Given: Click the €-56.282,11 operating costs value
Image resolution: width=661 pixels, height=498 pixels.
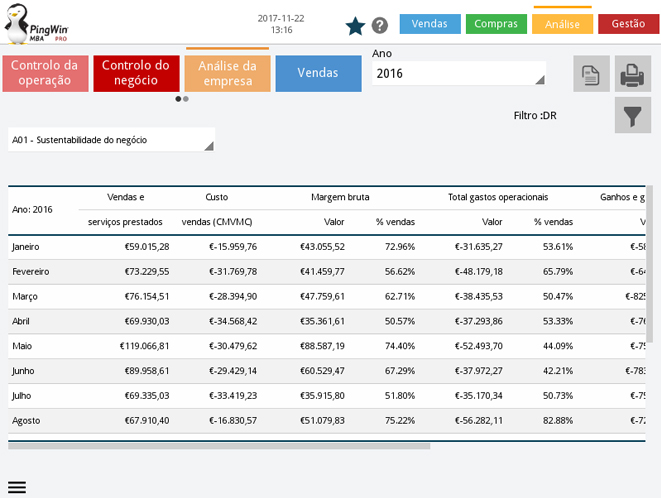Looking at the screenshot, I should (x=478, y=421).
